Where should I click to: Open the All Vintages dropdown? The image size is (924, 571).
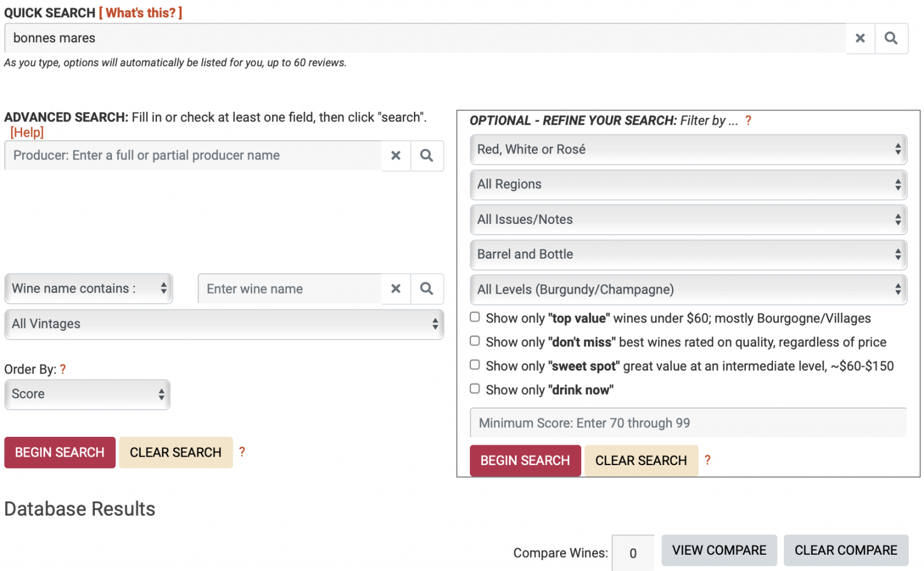tap(224, 324)
